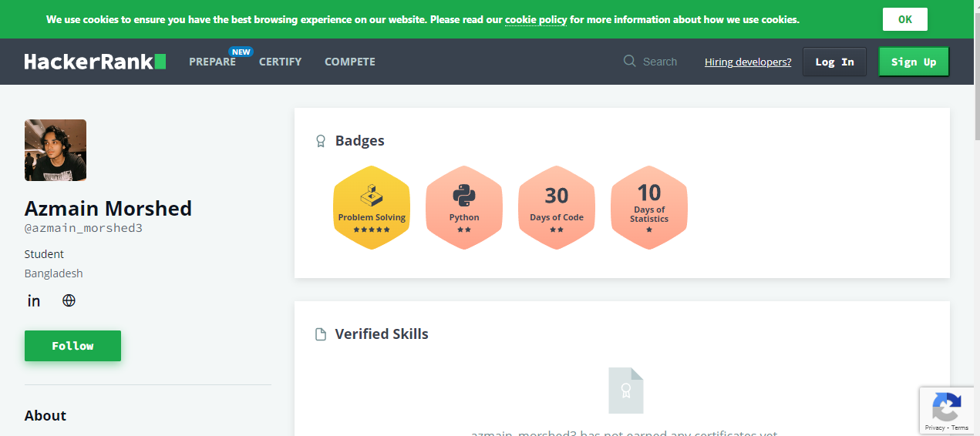Select the 10 Days of Statistics badge

coord(649,207)
